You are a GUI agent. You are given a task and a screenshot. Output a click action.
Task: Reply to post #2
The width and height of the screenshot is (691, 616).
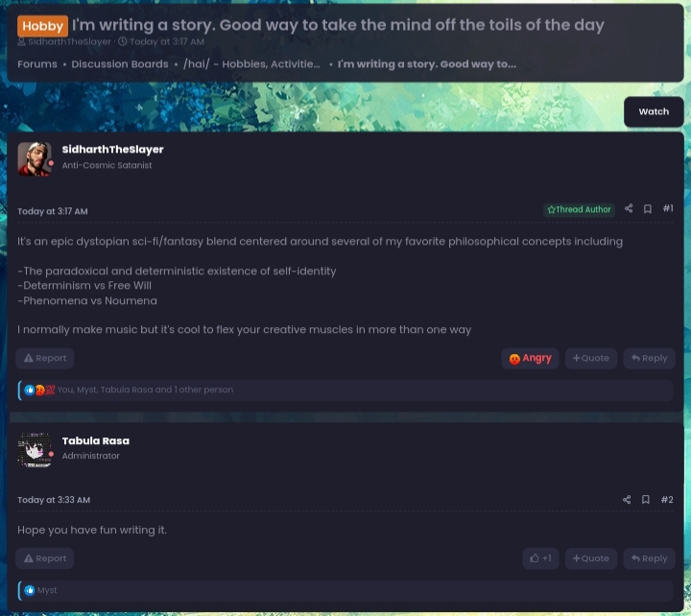pos(649,558)
